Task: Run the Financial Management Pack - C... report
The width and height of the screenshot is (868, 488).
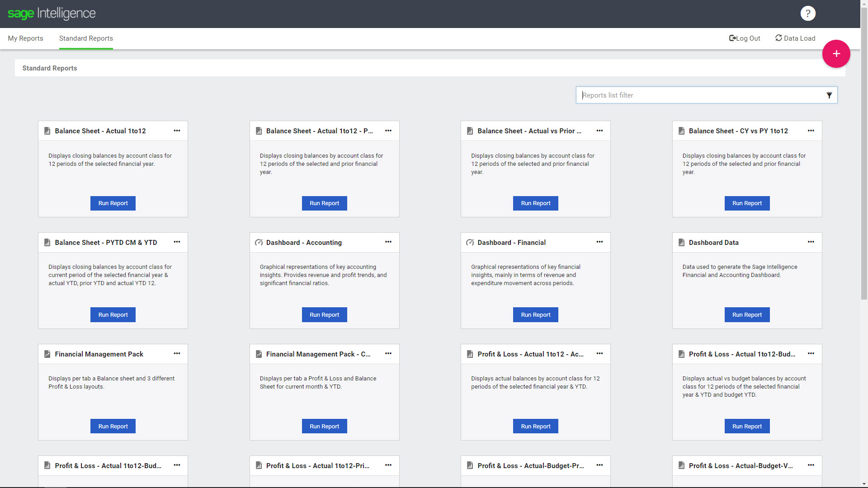Action: 324,427
